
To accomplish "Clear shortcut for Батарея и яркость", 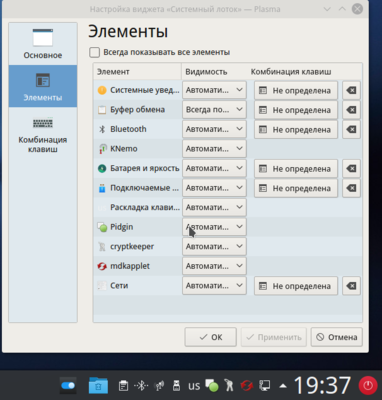I will coord(351,168).
